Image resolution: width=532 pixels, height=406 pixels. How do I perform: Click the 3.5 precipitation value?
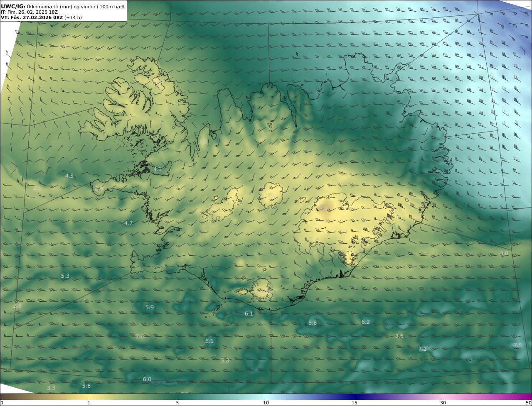pyautogui.click(x=399, y=336)
